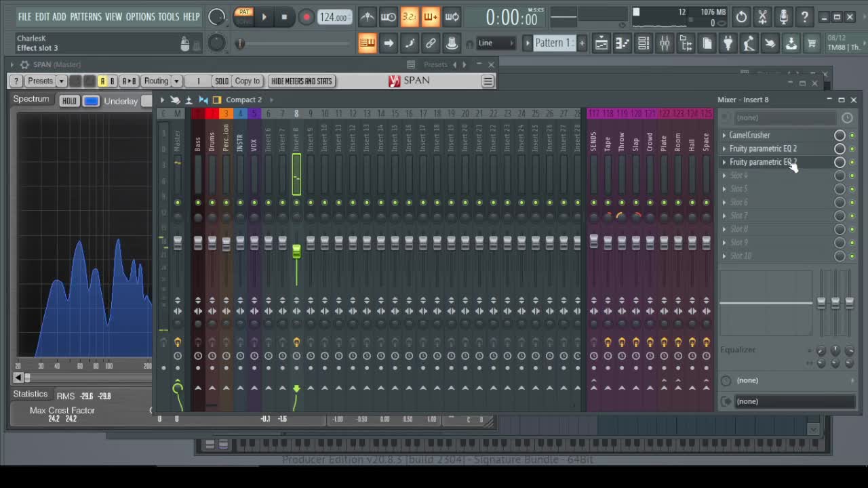This screenshot has height=488, width=868.
Task: Toggle SOLO in SPAN toolbar
Action: pos(222,81)
